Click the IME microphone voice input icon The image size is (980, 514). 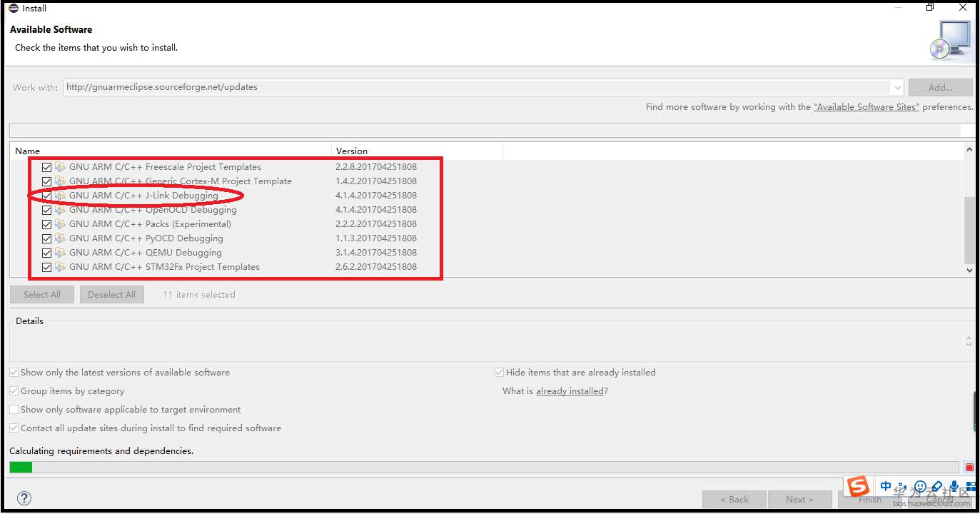954,487
